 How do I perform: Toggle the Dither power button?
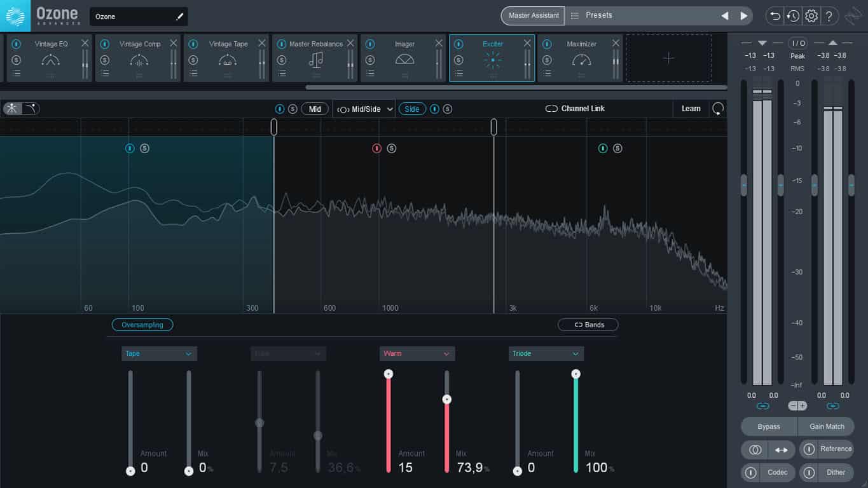coord(809,472)
